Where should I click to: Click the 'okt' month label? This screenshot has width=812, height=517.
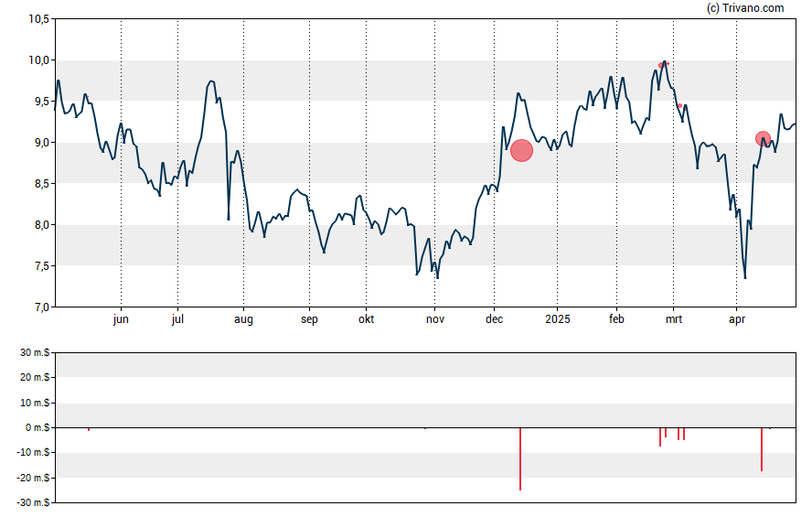click(366, 319)
